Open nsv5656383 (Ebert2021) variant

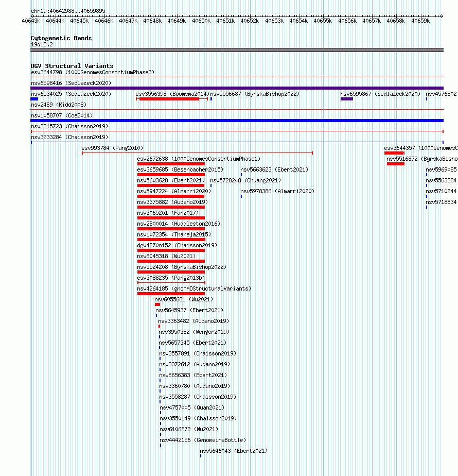193,375
